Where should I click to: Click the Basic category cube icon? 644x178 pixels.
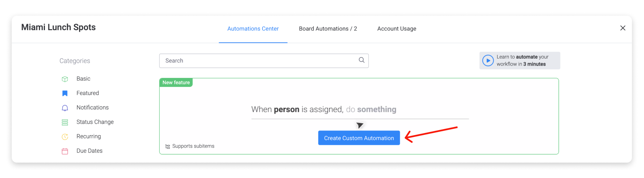tap(65, 79)
